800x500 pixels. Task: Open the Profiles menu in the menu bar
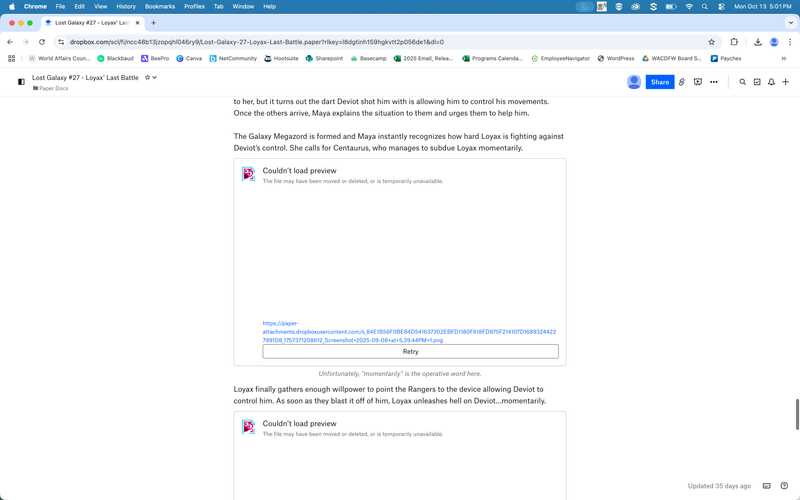[x=194, y=6]
